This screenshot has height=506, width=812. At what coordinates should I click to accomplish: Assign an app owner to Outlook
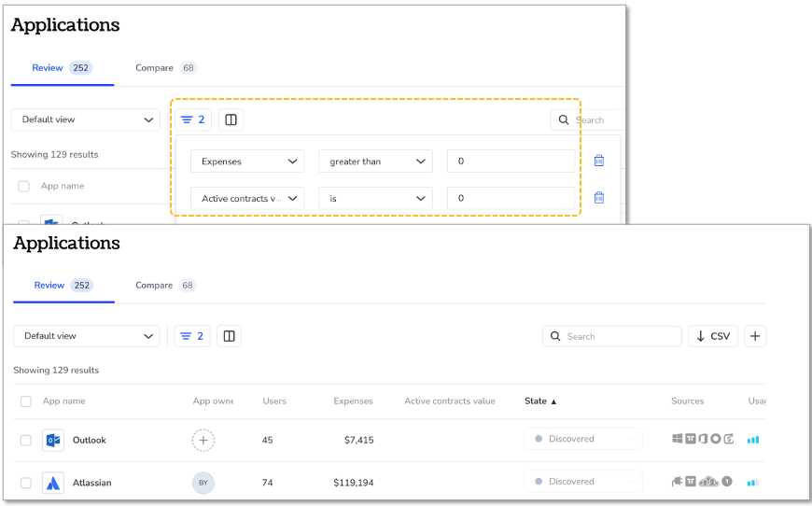203,441
